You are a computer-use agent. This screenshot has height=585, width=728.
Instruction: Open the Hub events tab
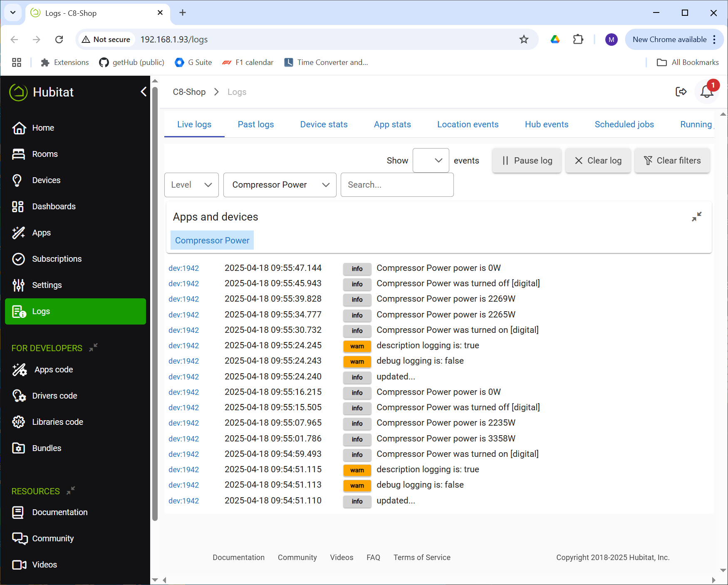[x=546, y=124]
